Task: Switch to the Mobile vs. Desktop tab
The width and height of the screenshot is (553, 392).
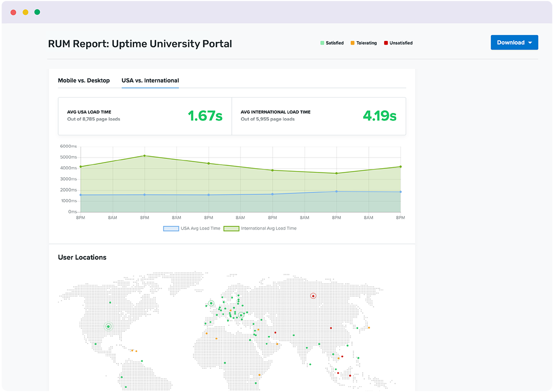Action: pyautogui.click(x=84, y=80)
